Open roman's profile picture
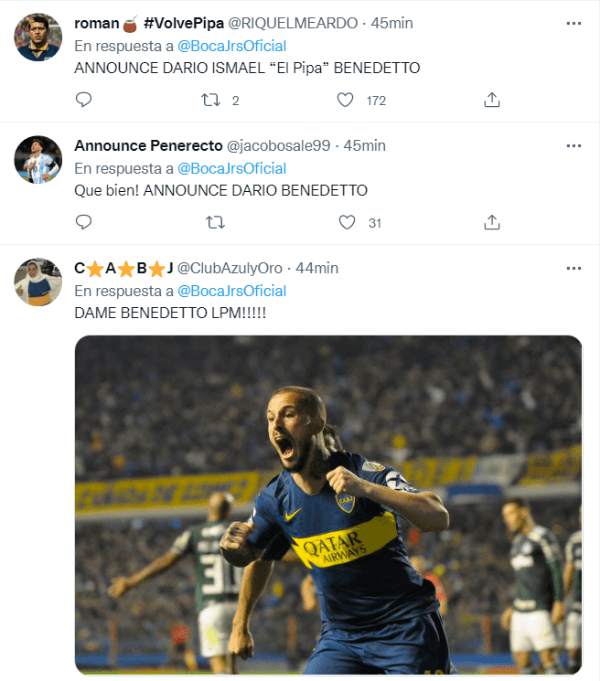Viewport: 600px width, 681px height. 38,38
